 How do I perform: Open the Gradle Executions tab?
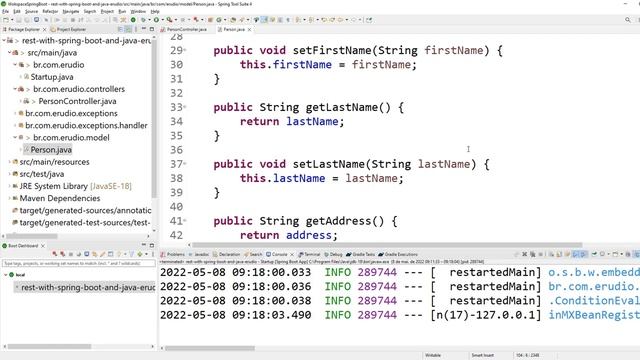[398, 254]
